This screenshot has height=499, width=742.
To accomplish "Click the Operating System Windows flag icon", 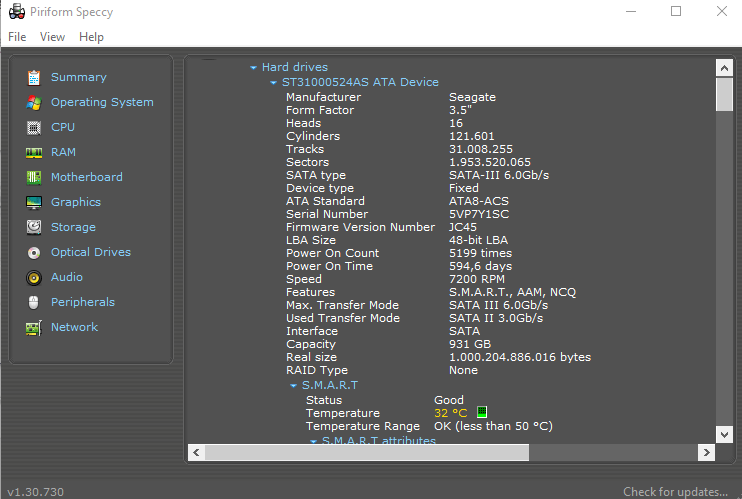I will pyautogui.click(x=34, y=103).
